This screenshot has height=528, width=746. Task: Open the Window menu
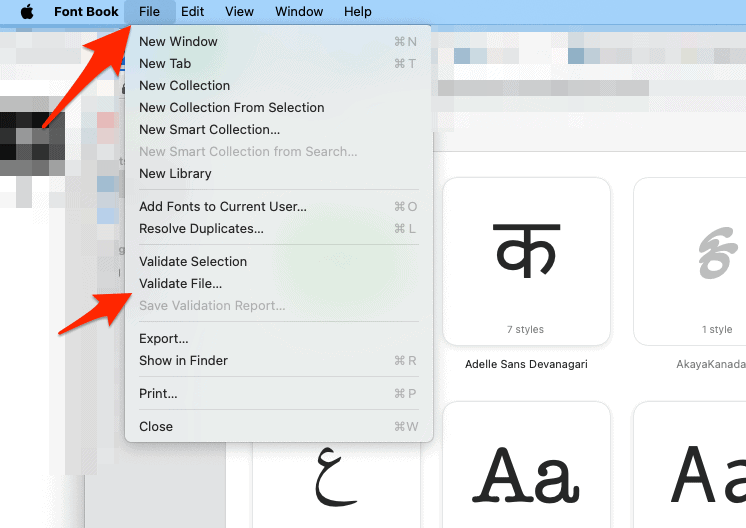tap(299, 12)
